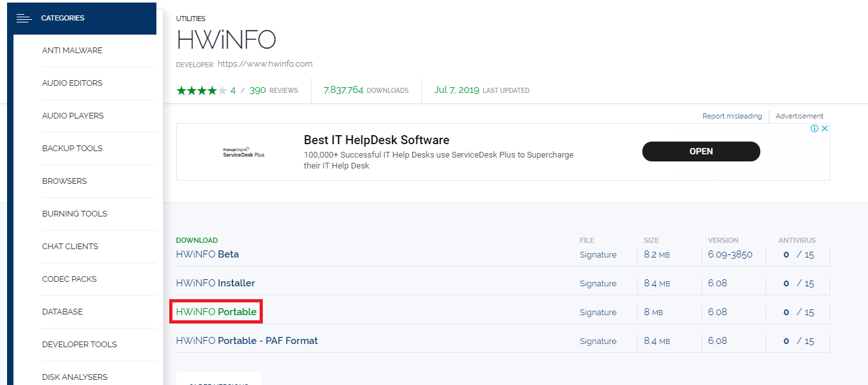Open the Chat Clients category
Image resolution: width=868 pixels, height=385 pixels.
[70, 247]
